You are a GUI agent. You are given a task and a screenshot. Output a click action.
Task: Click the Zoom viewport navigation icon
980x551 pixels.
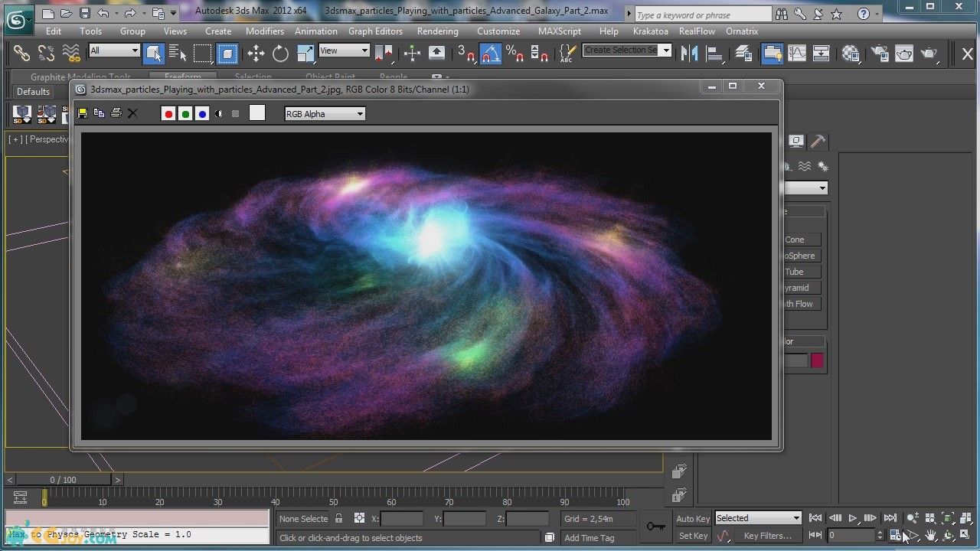click(912, 518)
